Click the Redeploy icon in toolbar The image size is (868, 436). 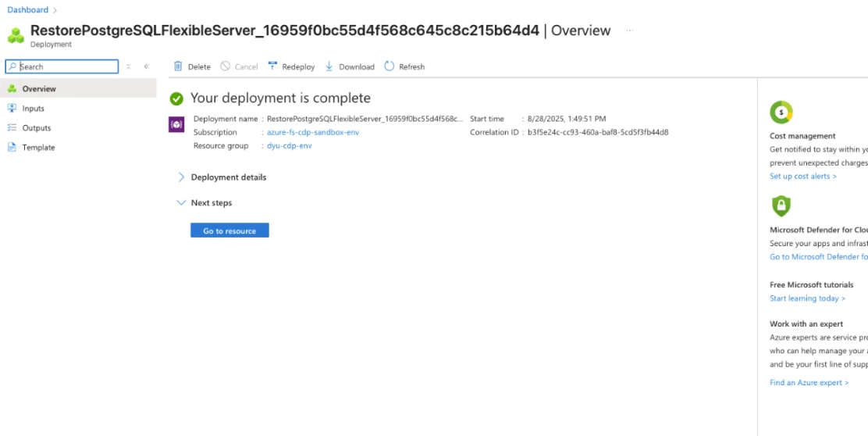272,66
